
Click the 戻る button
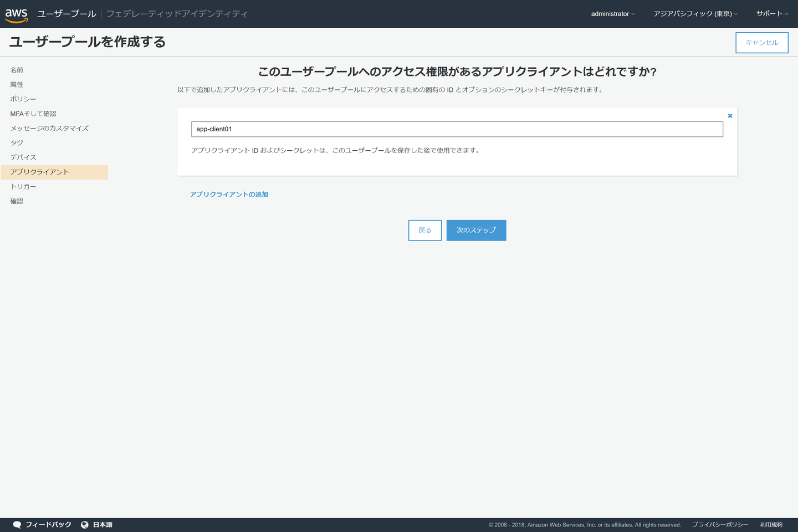pyautogui.click(x=425, y=231)
